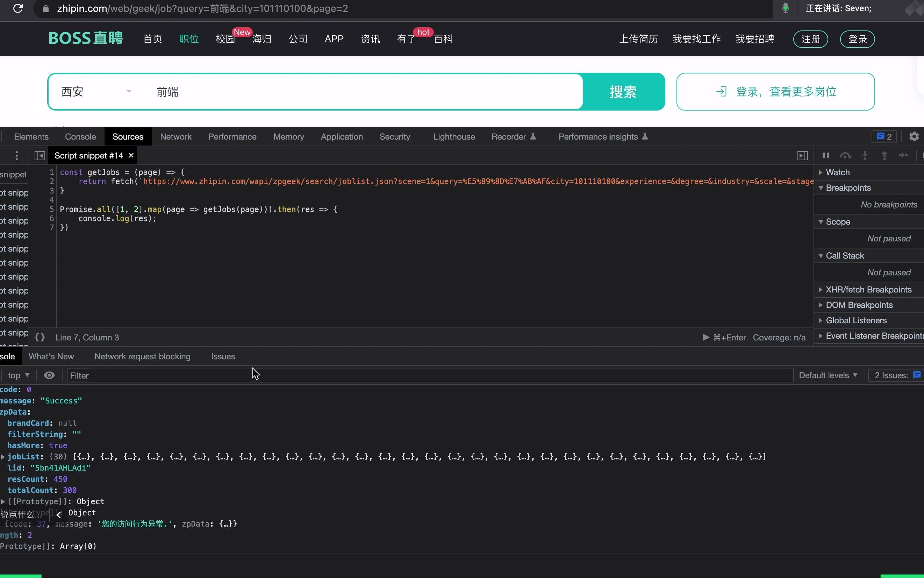Viewport: 924px width, 578px height.
Task: Open the What's New drawer tab
Action: pyautogui.click(x=51, y=356)
